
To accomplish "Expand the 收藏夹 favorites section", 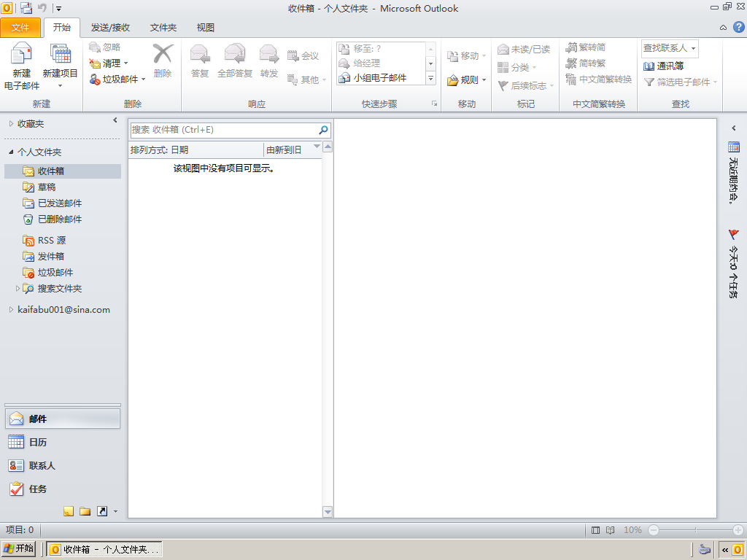I will (11, 124).
